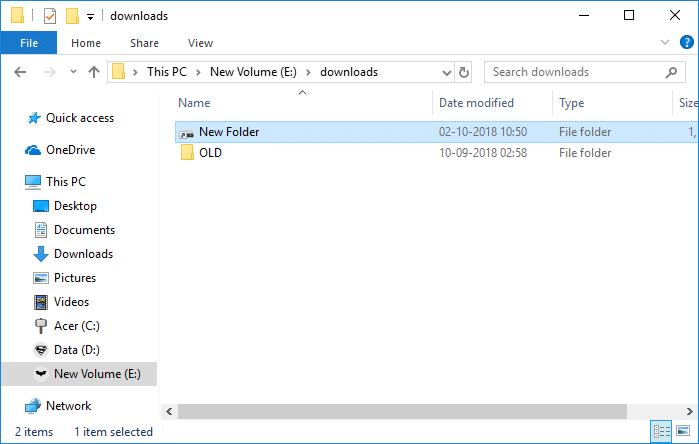Switch to Large icons view in status bar
The width and height of the screenshot is (699, 444).
pyautogui.click(x=683, y=431)
